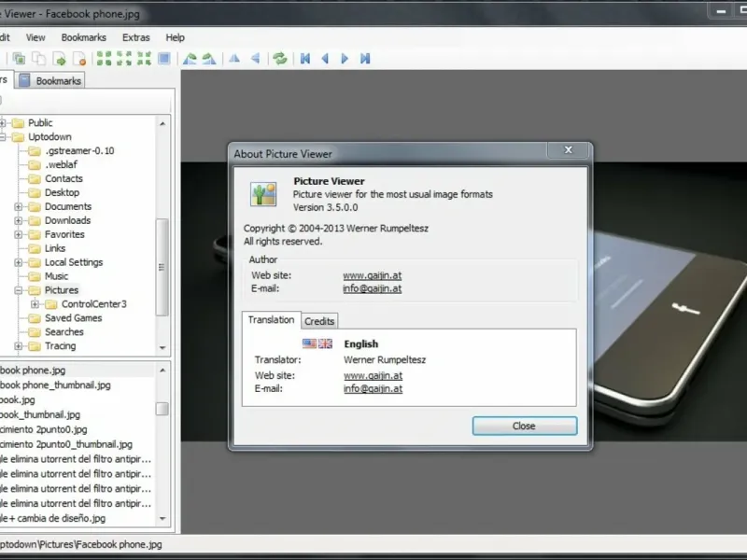Click the green arrows pointing outward icon
Image resolution: width=747 pixels, height=560 pixels.
point(124,59)
